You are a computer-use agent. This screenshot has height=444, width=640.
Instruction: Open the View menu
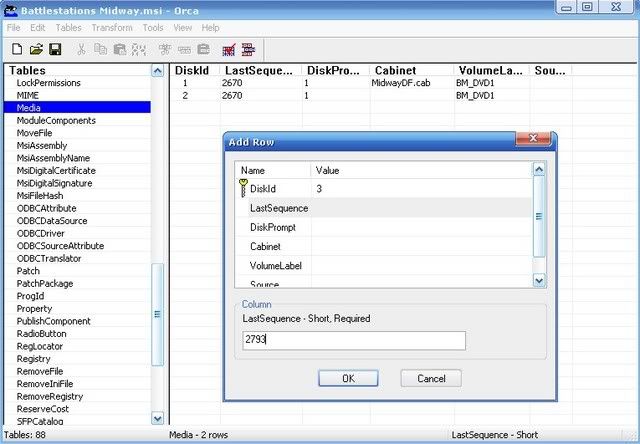(182, 28)
